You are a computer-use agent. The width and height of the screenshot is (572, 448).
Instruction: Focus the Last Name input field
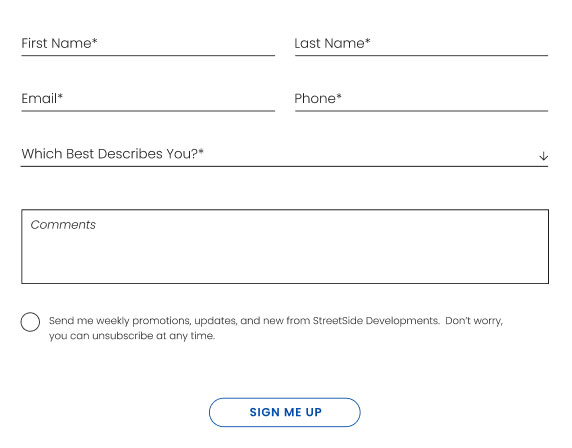point(421,43)
